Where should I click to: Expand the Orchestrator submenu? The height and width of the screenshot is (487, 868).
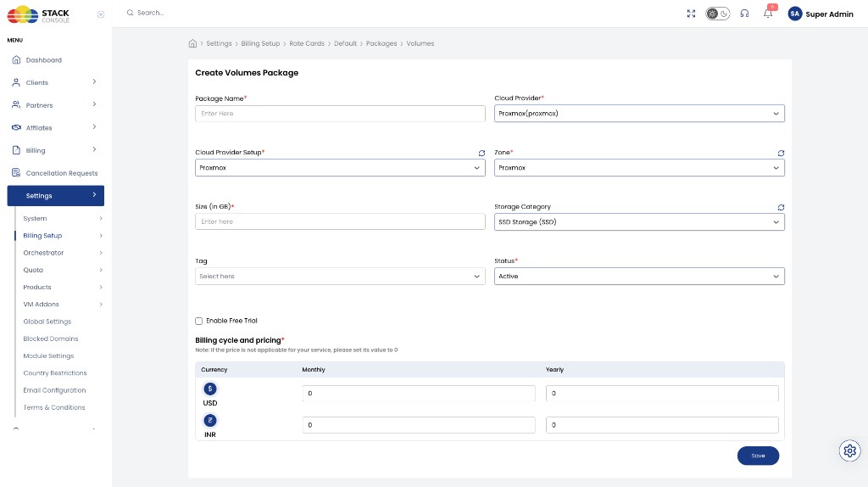(x=63, y=253)
